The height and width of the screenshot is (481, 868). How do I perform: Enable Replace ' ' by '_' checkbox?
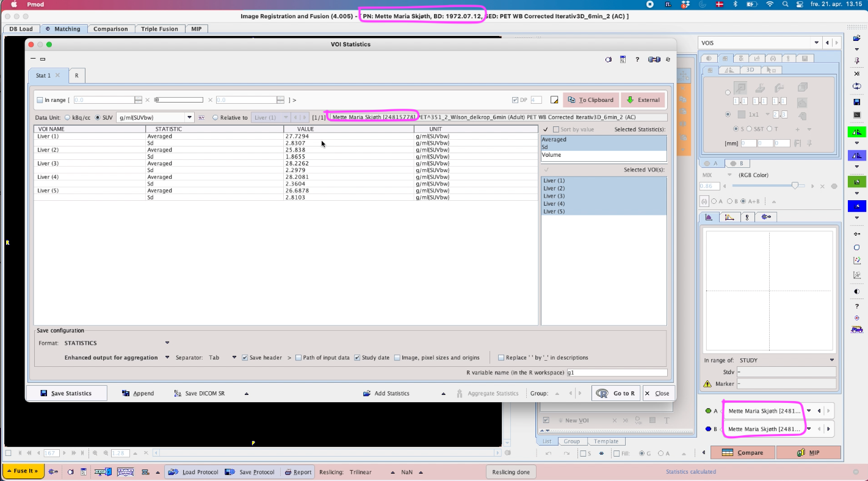pyautogui.click(x=501, y=358)
